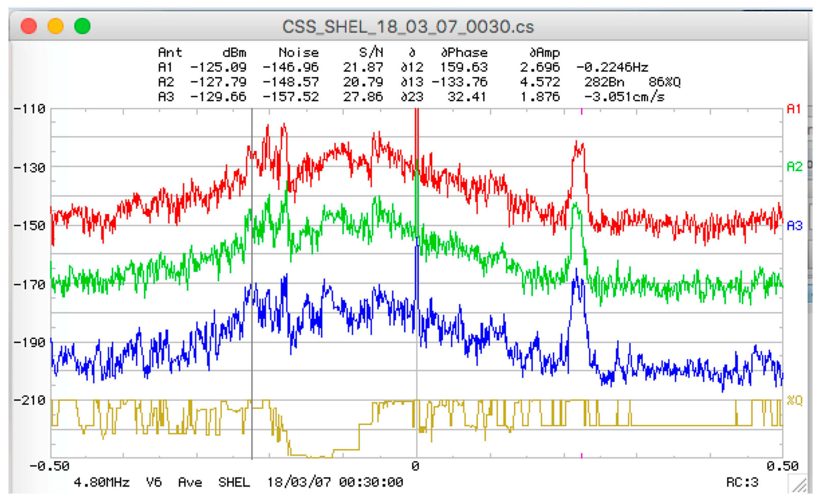The width and height of the screenshot is (819, 504).
Task: Click the 4.80MHz frequency label
Action: 102,482
